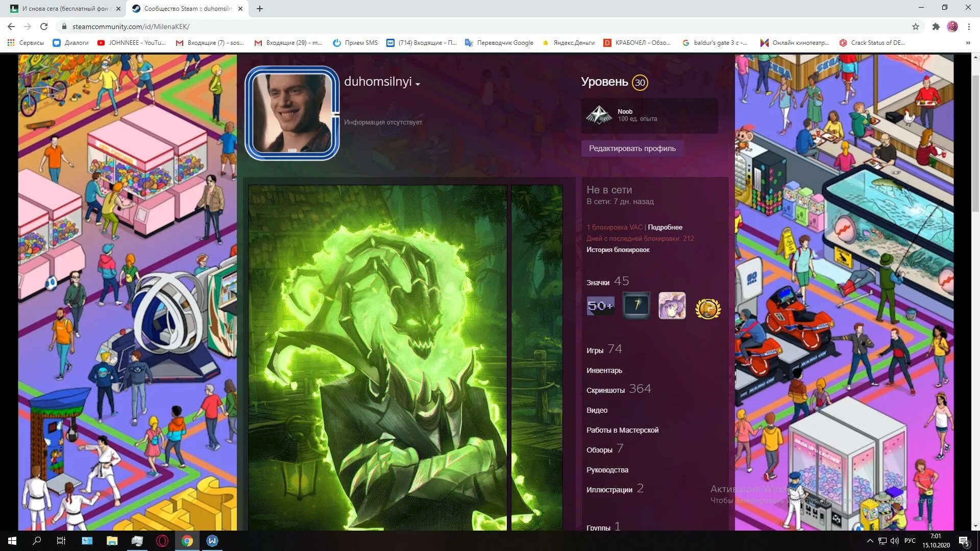
Task: Open the (714) Входящие mail bookmark
Action: 422,43
